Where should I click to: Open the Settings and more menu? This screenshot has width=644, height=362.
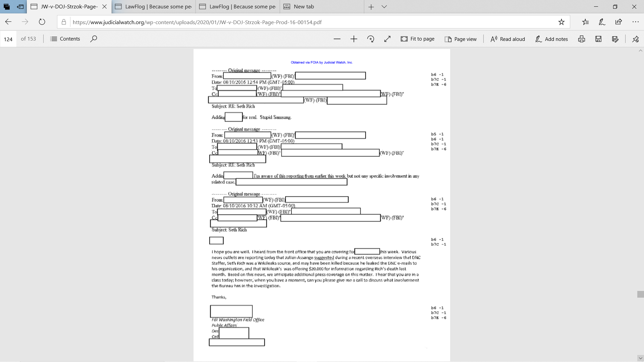tap(635, 22)
